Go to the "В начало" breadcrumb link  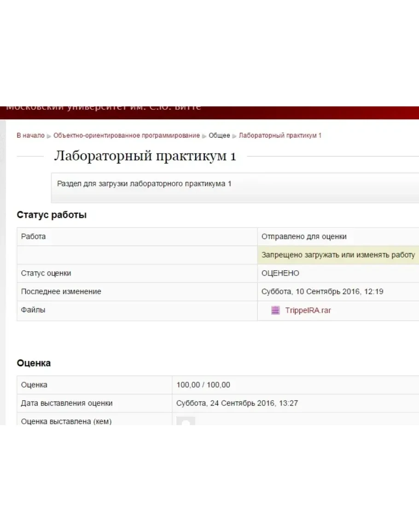pyautogui.click(x=30, y=135)
